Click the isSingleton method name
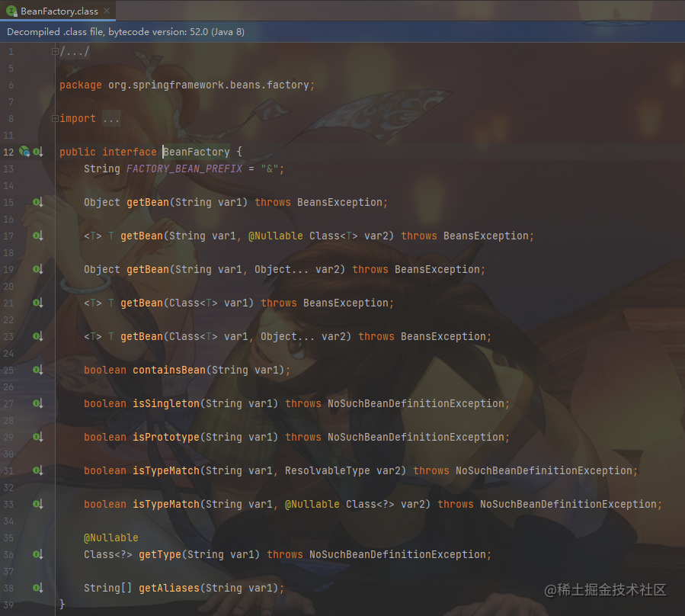Viewport: 685px width, 616px height. click(166, 403)
